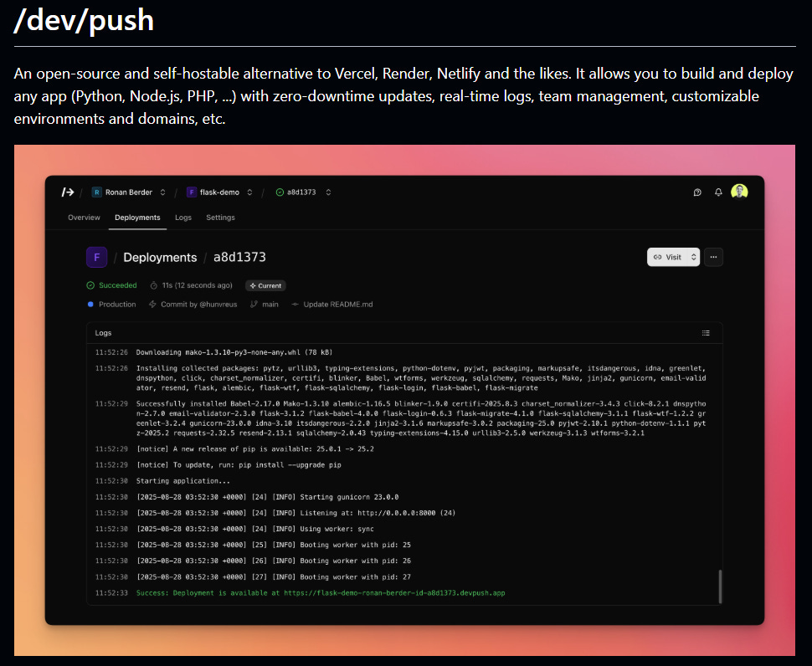812x666 pixels.
Task: Open the three-dot more options menu
Action: pos(713,257)
